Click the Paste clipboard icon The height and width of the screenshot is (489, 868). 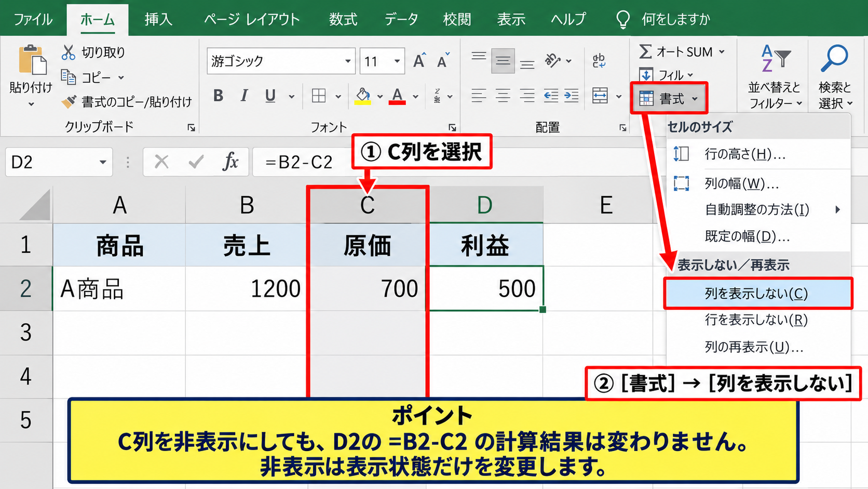[x=32, y=61]
